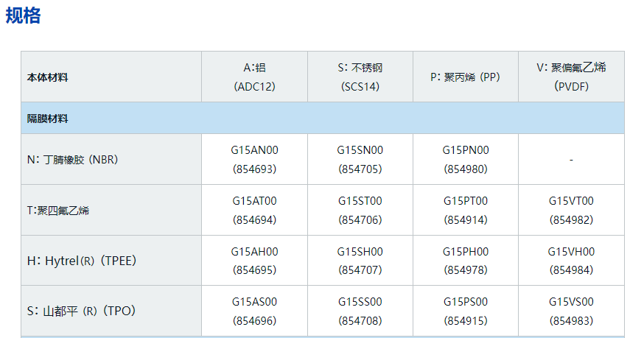Select the G15AH00 (854695) cell
The image size is (644, 338).
coord(254,261)
